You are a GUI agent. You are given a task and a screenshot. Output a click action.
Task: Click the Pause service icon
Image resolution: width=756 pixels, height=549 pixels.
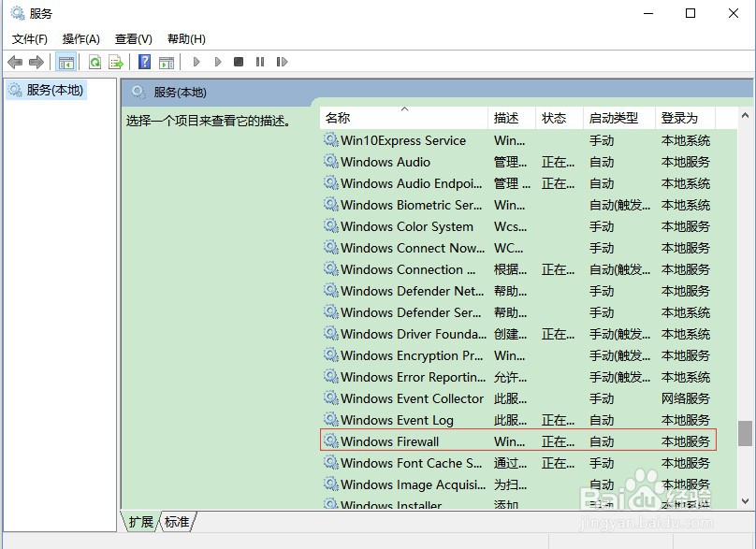[260, 62]
